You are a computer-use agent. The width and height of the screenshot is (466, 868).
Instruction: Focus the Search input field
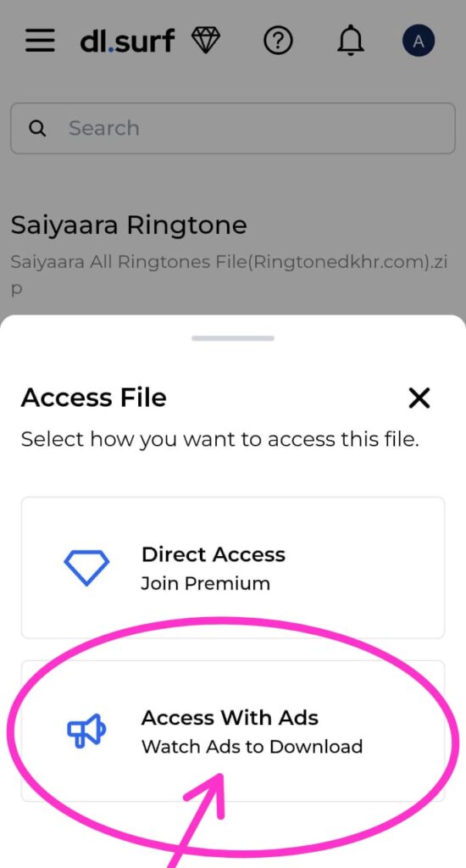(233, 129)
